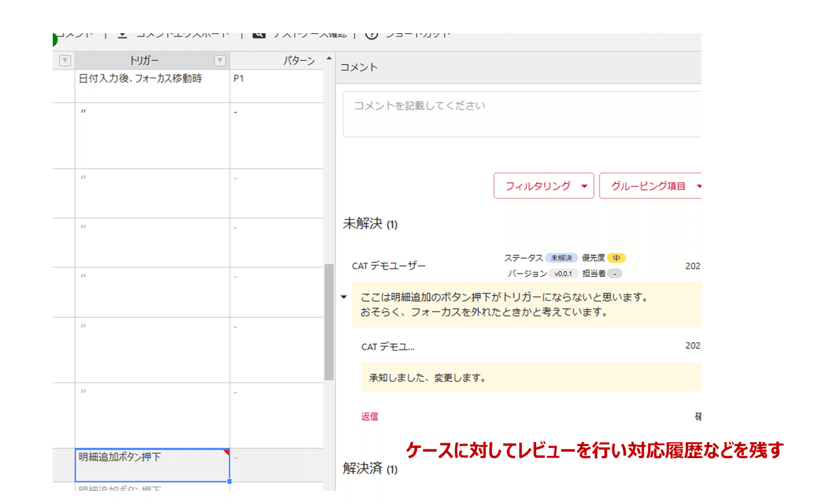The height and width of the screenshot is (504, 816).
Task: Click the コメントを記載してください comment input field
Action: pos(522,114)
